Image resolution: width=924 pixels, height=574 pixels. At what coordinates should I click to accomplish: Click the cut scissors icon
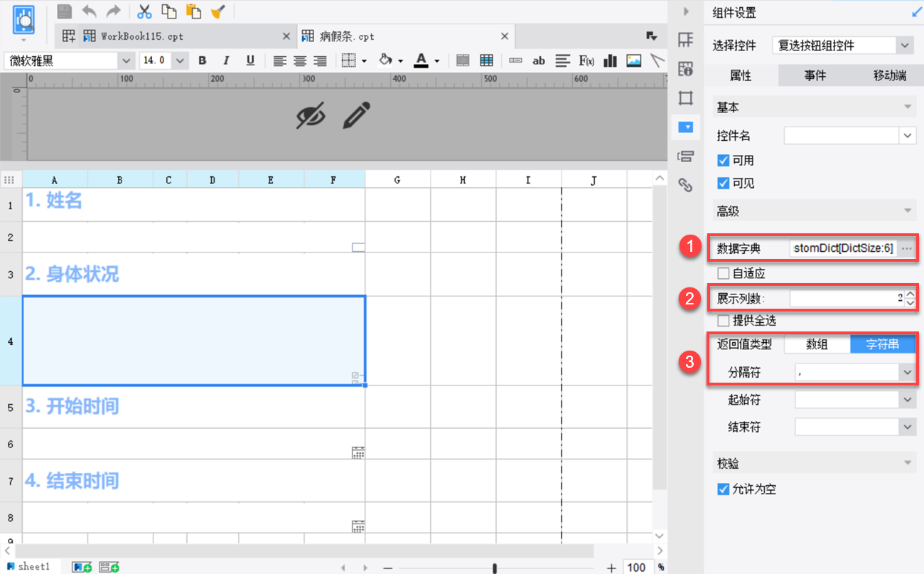click(x=144, y=11)
